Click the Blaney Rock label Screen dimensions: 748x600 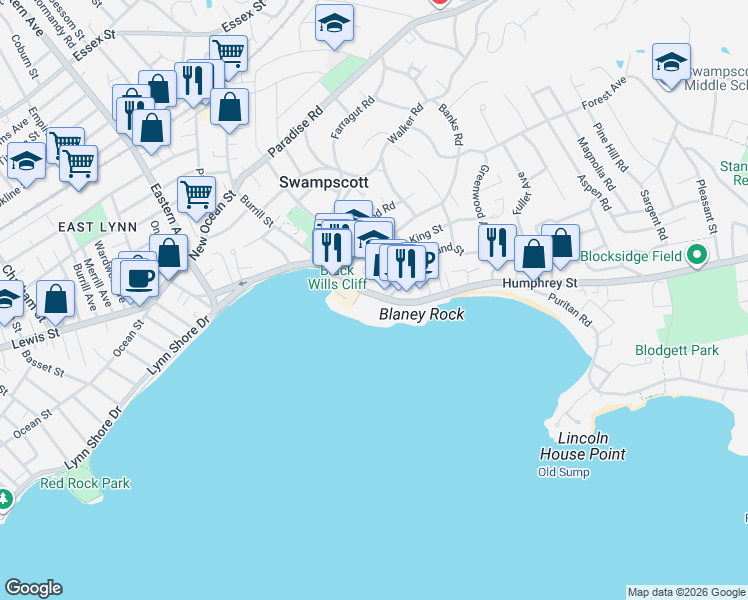tap(422, 314)
